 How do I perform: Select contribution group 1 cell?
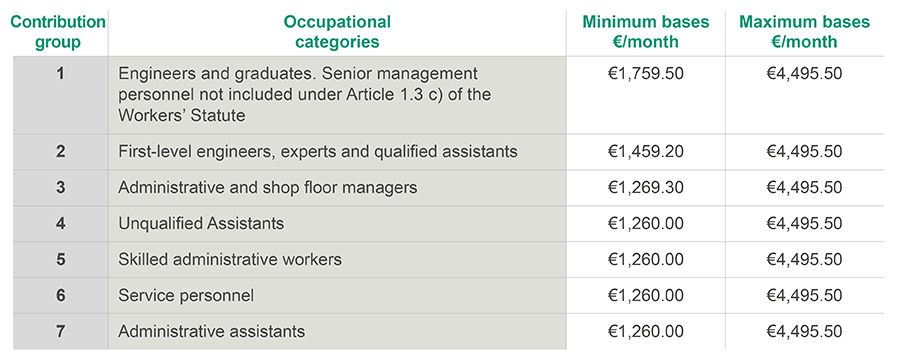[61, 95]
